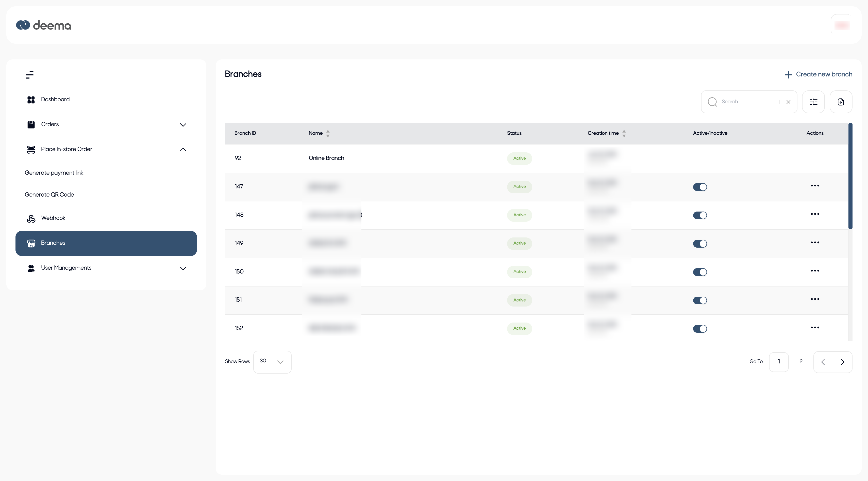The image size is (868, 481).
Task: Sort table by Name column arrows
Action: [x=327, y=133]
